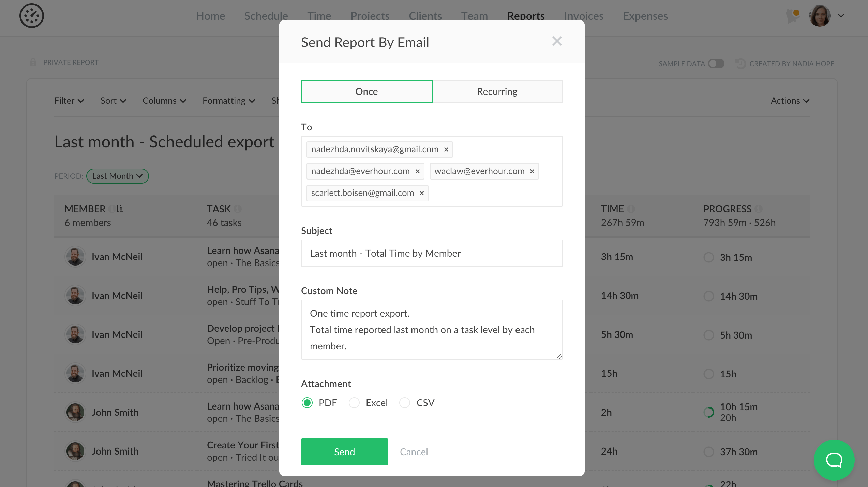Viewport: 868px width, 487px height.
Task: Remove nadezhda@everhour.com recipient
Action: (417, 171)
